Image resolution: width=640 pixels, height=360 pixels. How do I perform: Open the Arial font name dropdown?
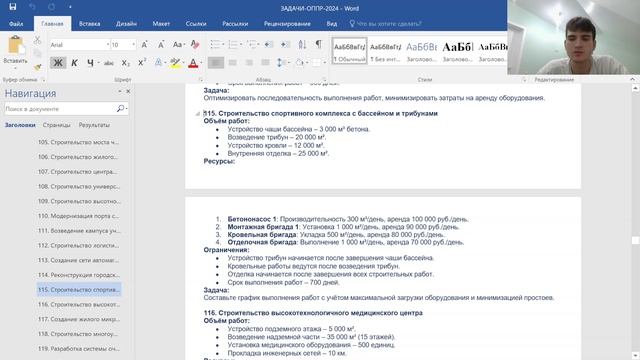coord(108,44)
